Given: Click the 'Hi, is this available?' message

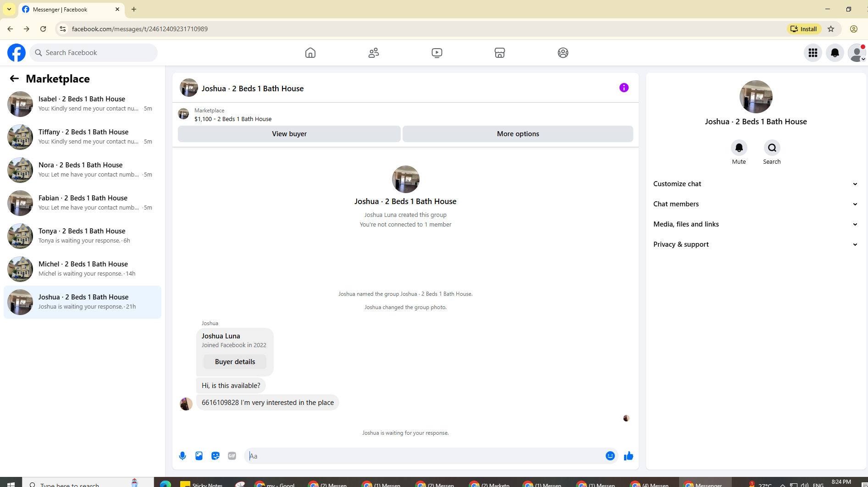Looking at the screenshot, I should [231, 386].
